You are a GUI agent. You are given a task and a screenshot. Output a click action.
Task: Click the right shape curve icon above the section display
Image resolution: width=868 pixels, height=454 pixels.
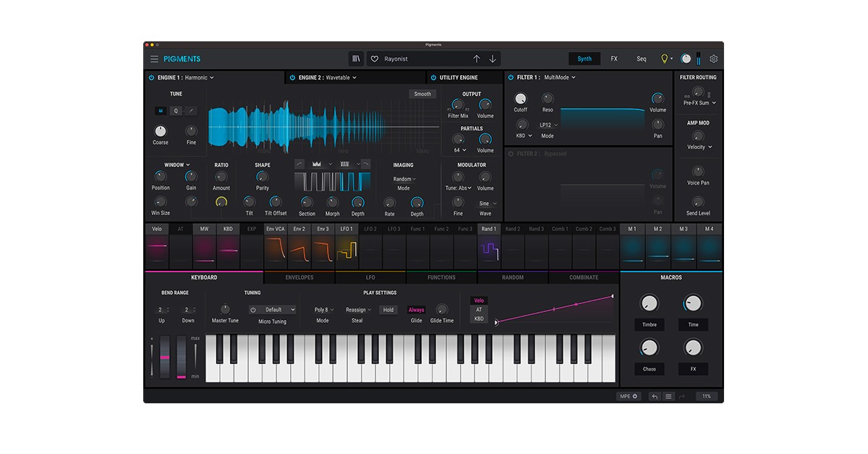tap(365, 164)
